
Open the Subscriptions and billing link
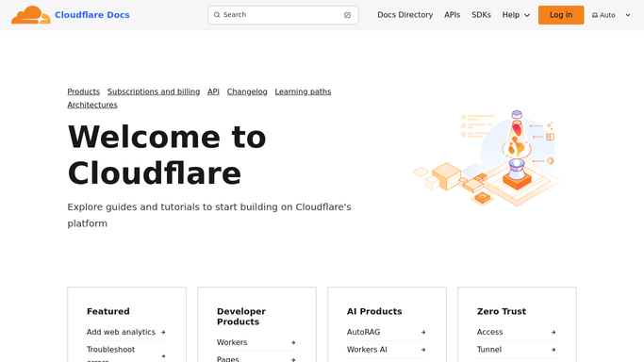[x=154, y=91]
